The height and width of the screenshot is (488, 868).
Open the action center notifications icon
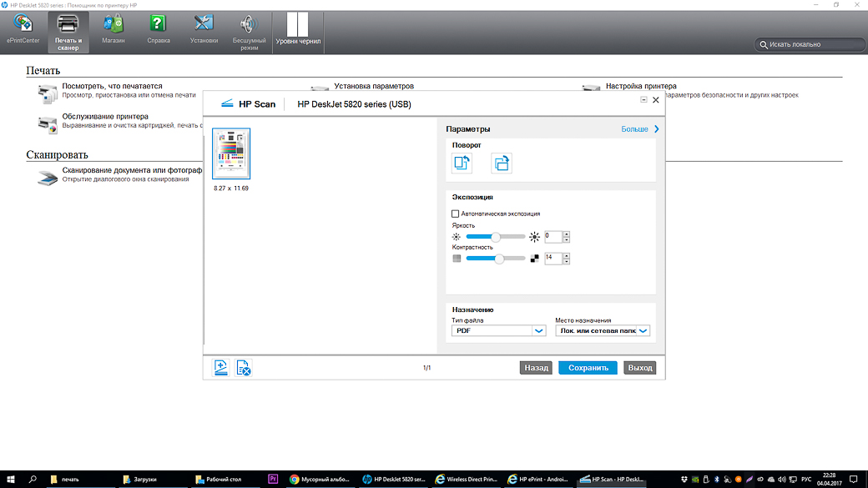tap(854, 479)
